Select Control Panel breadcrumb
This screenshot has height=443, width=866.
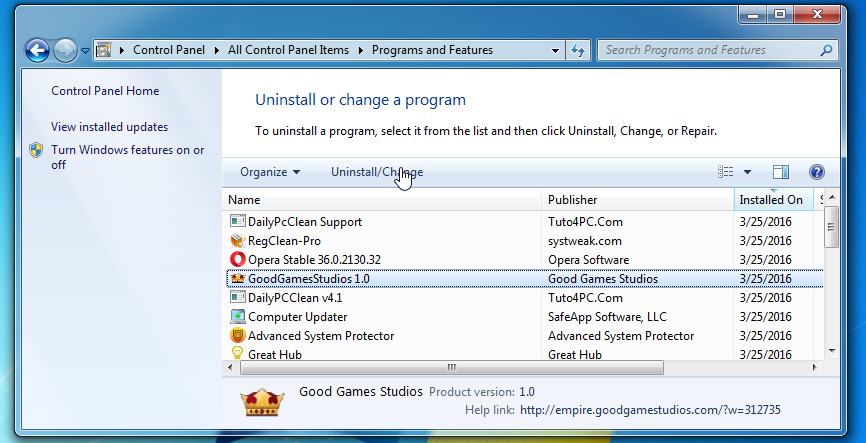(169, 50)
